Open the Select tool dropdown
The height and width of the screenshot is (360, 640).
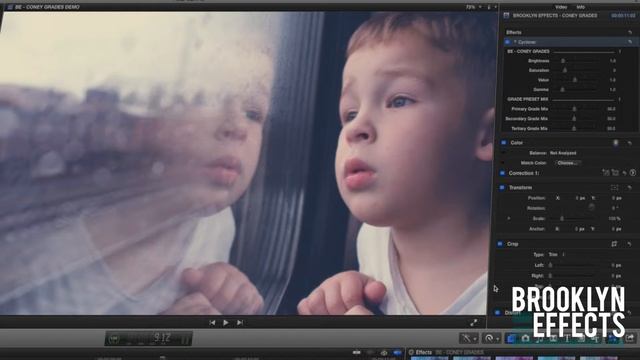(x=469, y=338)
